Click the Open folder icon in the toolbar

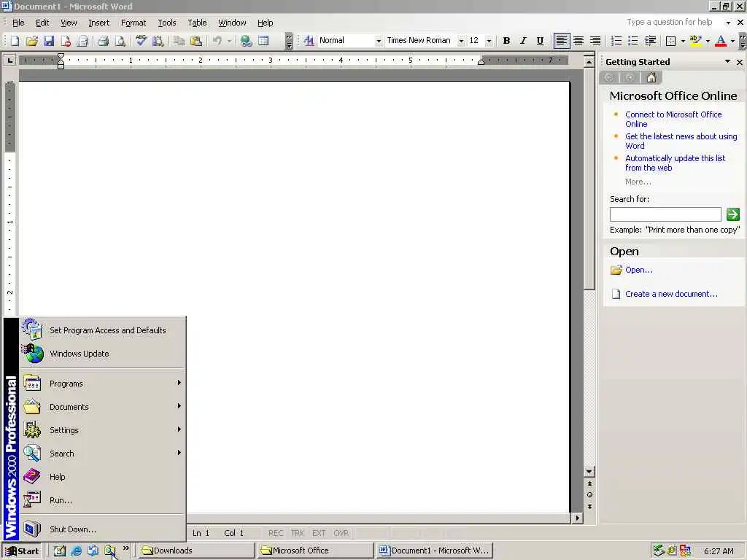32,41
